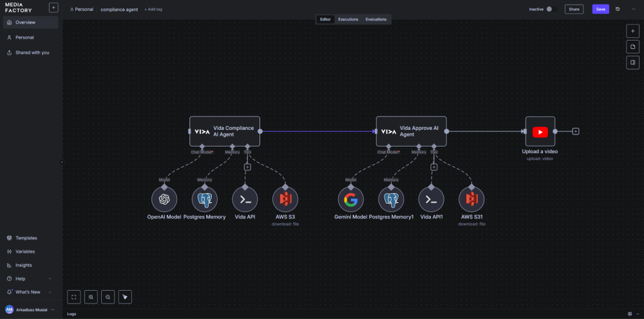The height and width of the screenshot is (319, 644).
Task: Open Personal in the sidebar
Action: click(30, 37)
